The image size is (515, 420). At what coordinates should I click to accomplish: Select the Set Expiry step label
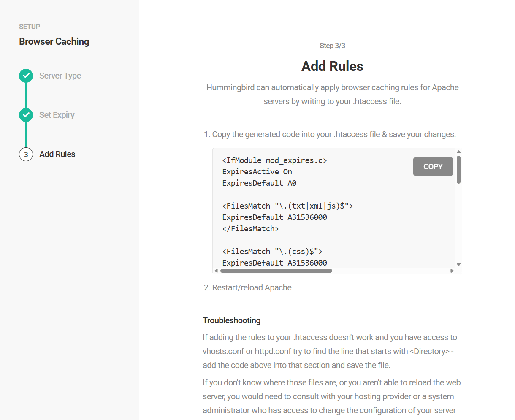coord(57,115)
